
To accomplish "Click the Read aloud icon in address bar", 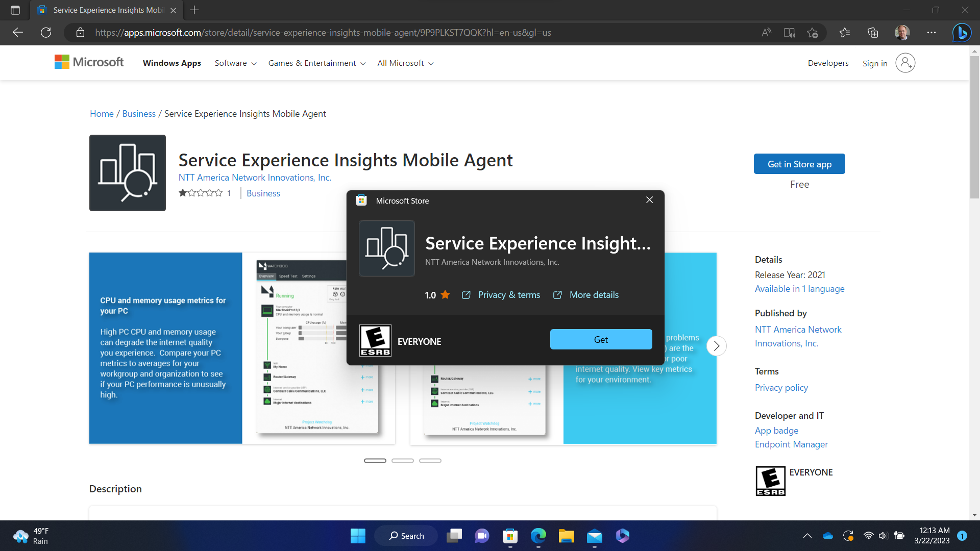I will tap(766, 33).
